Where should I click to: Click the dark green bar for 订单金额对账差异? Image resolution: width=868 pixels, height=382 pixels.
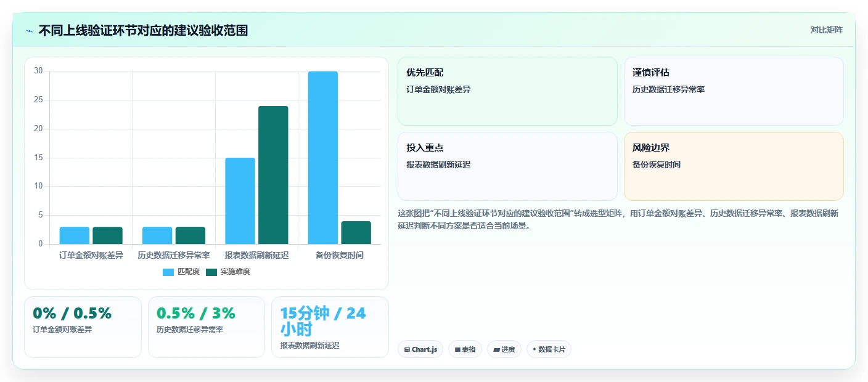[108, 235]
